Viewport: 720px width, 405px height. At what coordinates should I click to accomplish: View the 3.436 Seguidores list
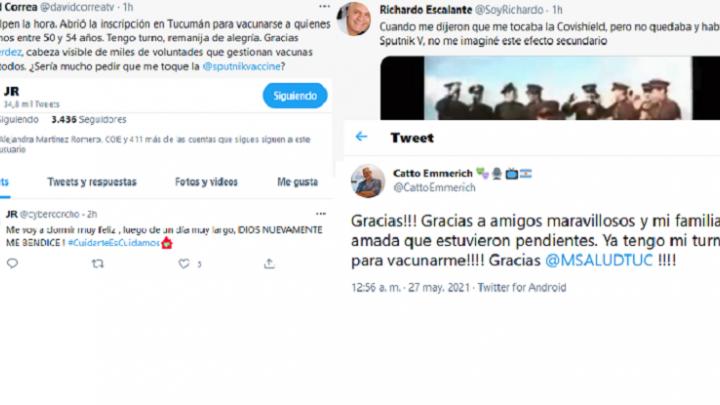pyautogui.click(x=89, y=119)
